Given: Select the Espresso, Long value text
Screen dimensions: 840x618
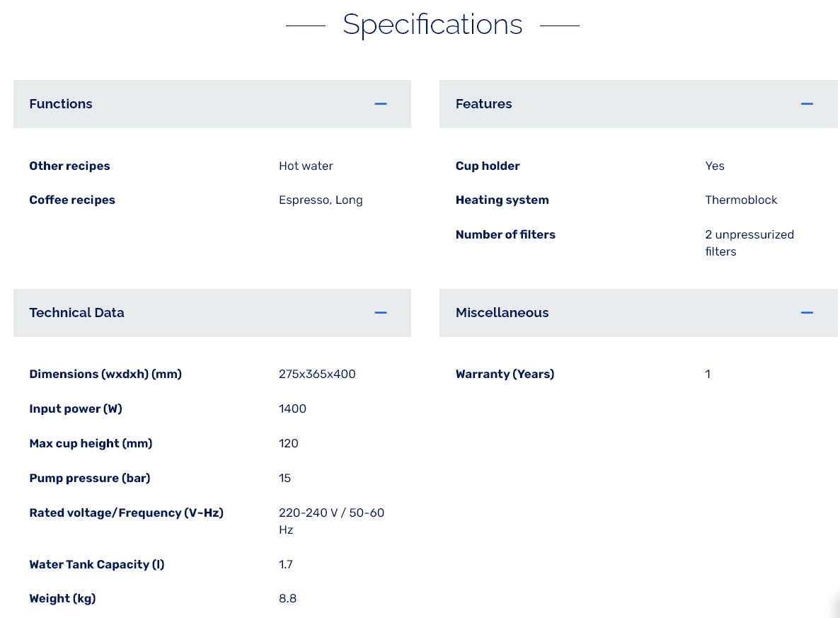Looking at the screenshot, I should pos(321,200).
